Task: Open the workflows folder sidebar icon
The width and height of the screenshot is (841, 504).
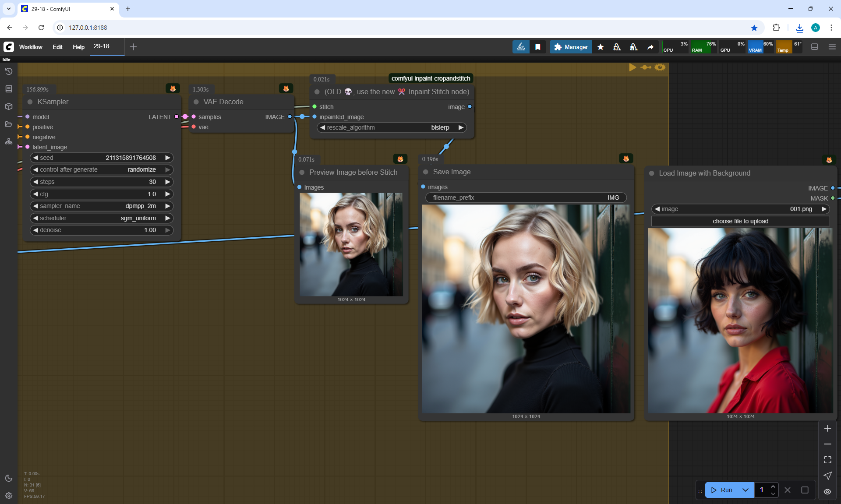Action: [x=8, y=124]
